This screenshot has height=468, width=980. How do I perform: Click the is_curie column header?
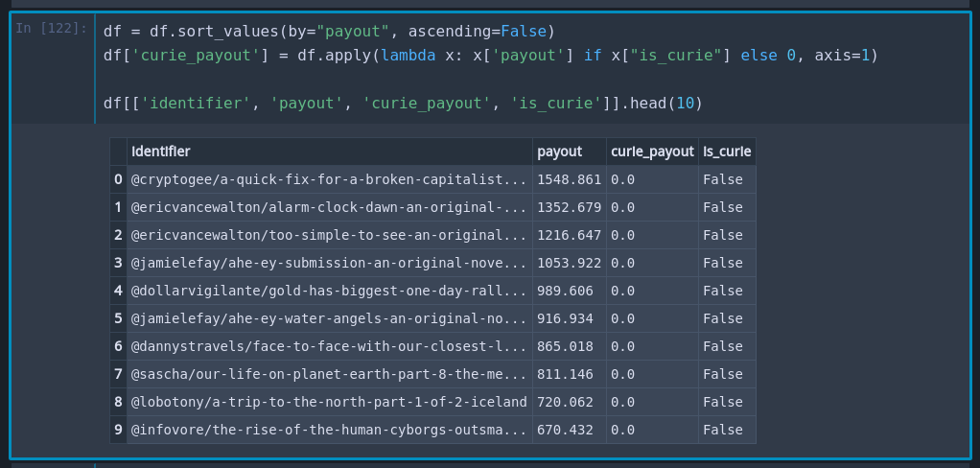728,152
